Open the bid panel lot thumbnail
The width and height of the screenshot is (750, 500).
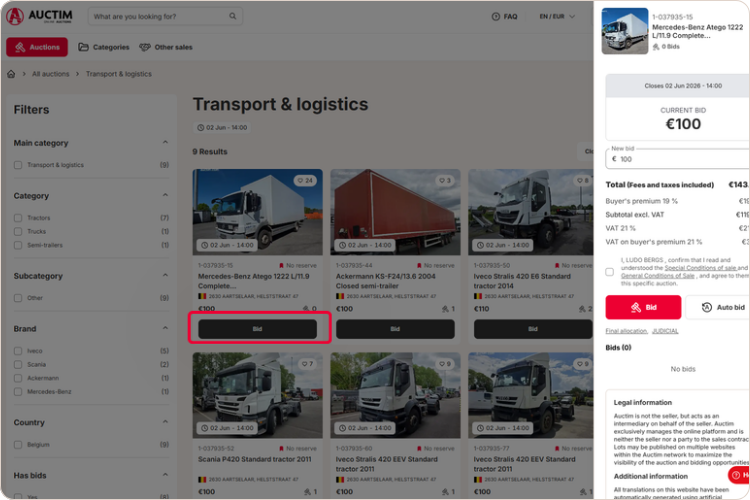click(x=625, y=31)
